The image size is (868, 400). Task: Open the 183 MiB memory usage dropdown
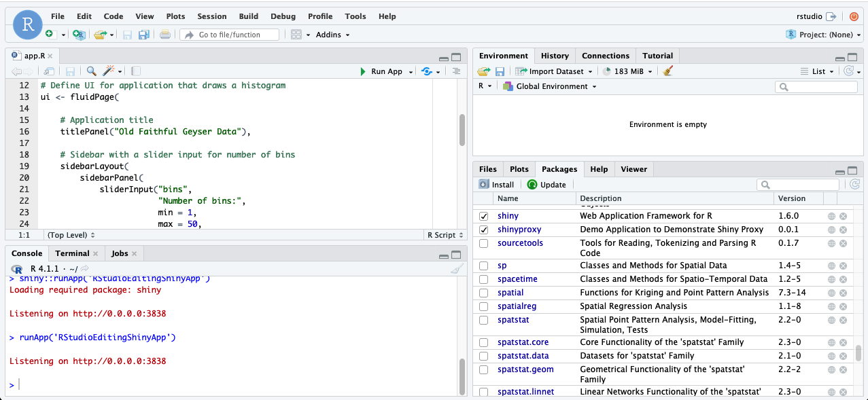(x=627, y=71)
